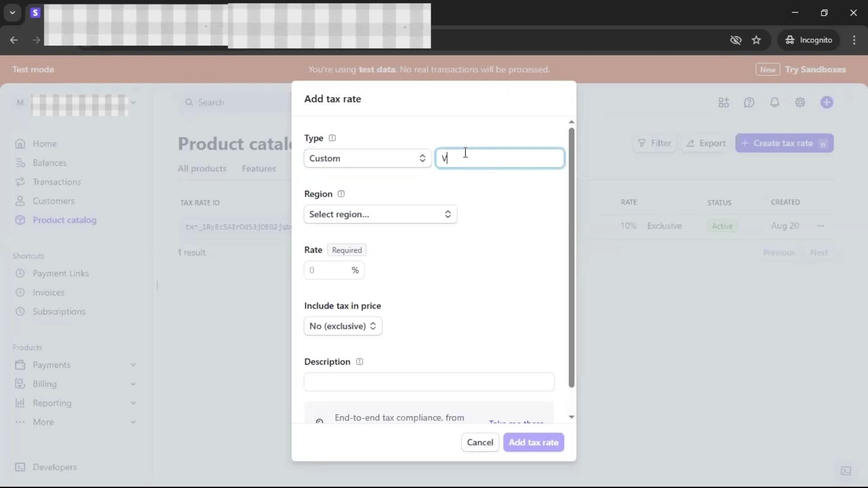Click the blue plus create icon
This screenshot has width=868, height=488.
click(x=826, y=103)
